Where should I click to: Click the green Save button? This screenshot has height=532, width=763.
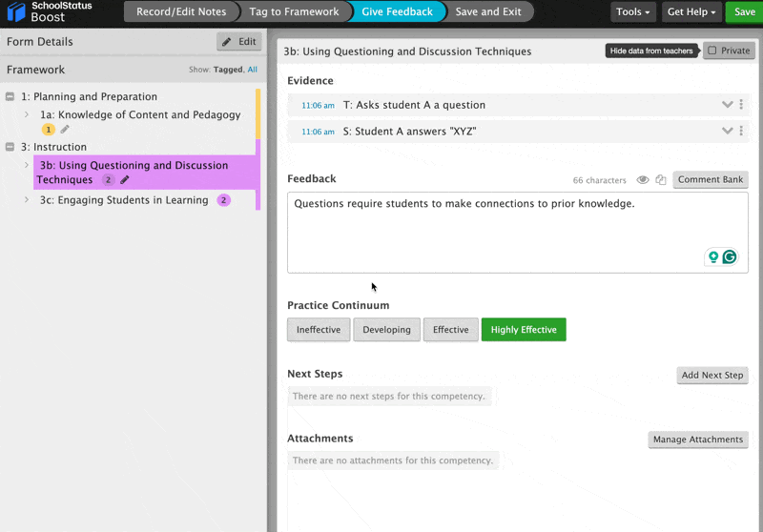(x=745, y=11)
